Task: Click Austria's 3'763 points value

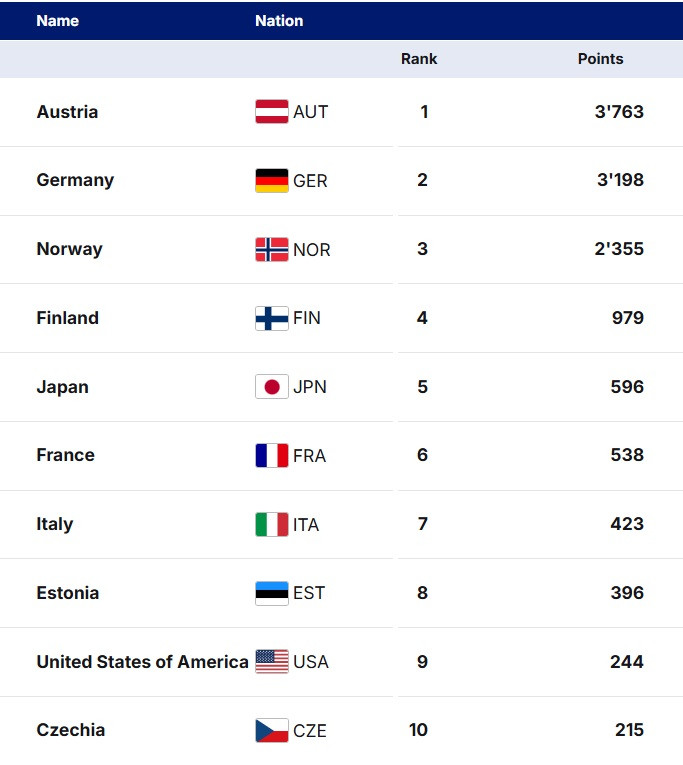Action: coord(619,112)
